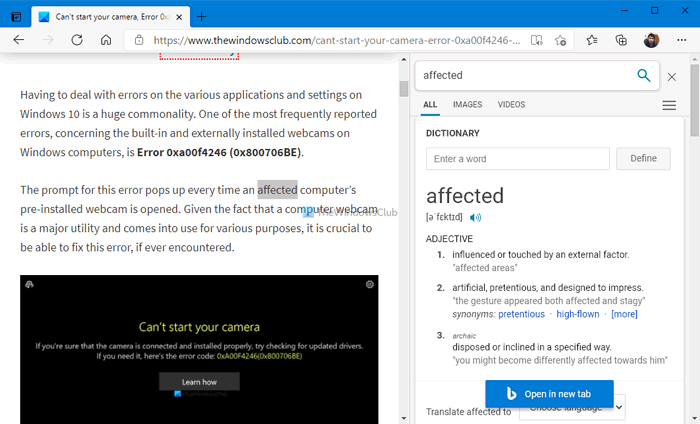Switch to the VIDEOS tab
Image resolution: width=700 pixels, height=424 pixels.
click(511, 104)
